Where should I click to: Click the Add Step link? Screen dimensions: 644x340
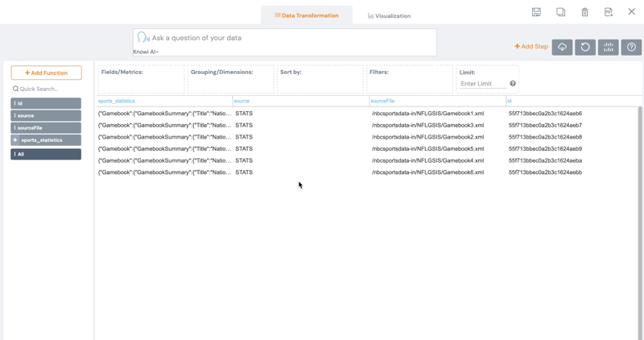531,47
